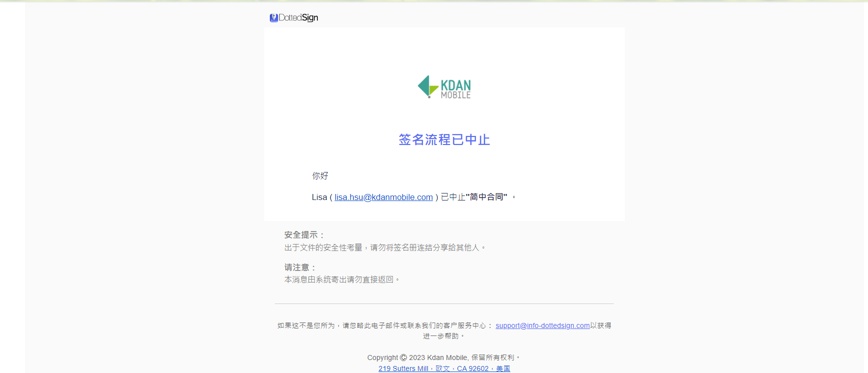Click the text 出于文件的安全性考量
The width and height of the screenshot is (868, 373).
pos(323,247)
